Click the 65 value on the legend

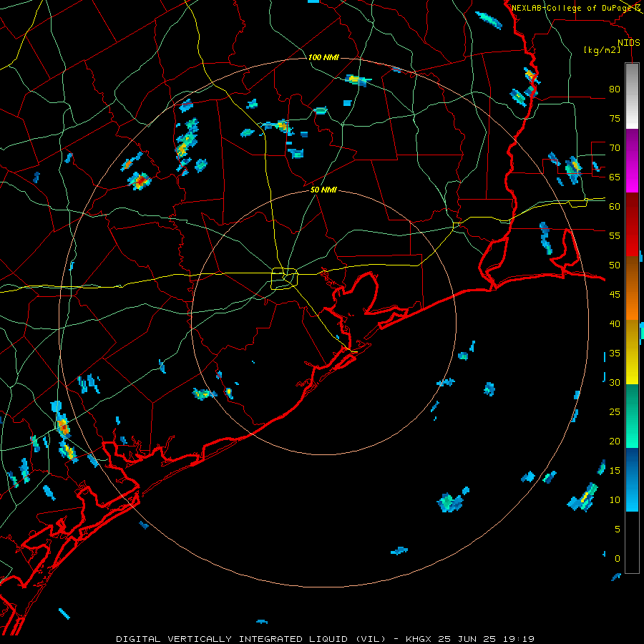615,177
